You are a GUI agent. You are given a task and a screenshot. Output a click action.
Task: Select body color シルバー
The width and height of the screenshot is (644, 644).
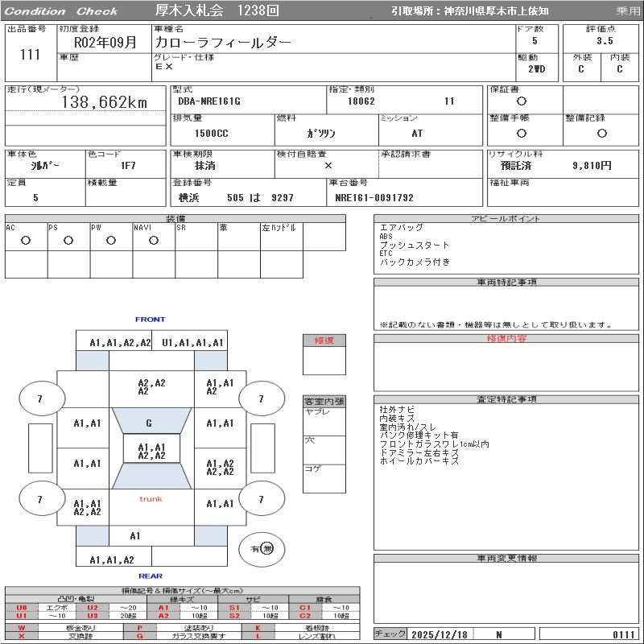tap(45, 165)
